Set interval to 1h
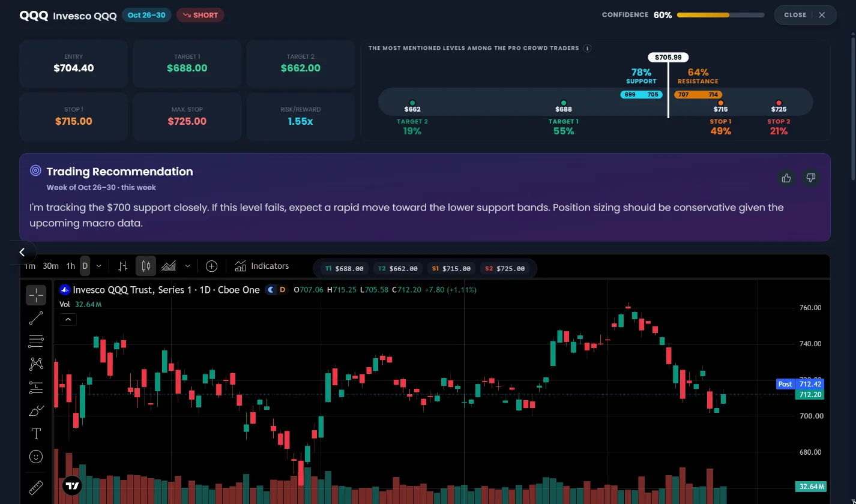Screen dimensions: 856x504 point(70,266)
